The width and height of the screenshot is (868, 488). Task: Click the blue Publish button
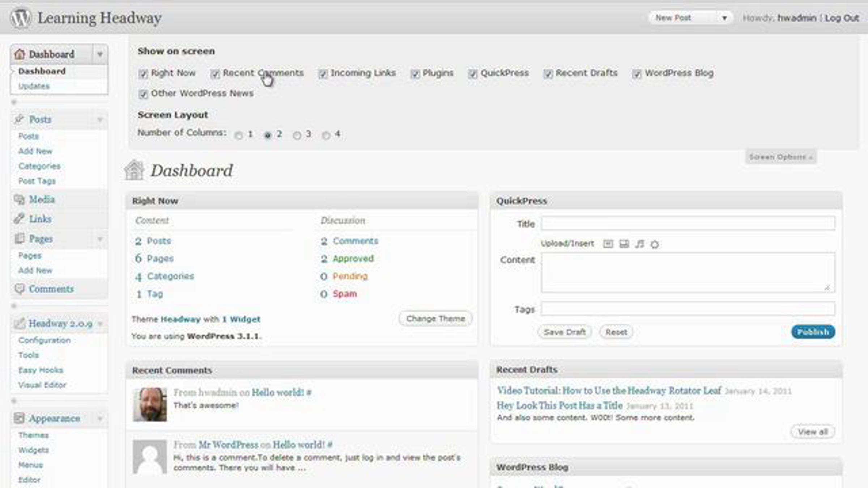pos(813,332)
